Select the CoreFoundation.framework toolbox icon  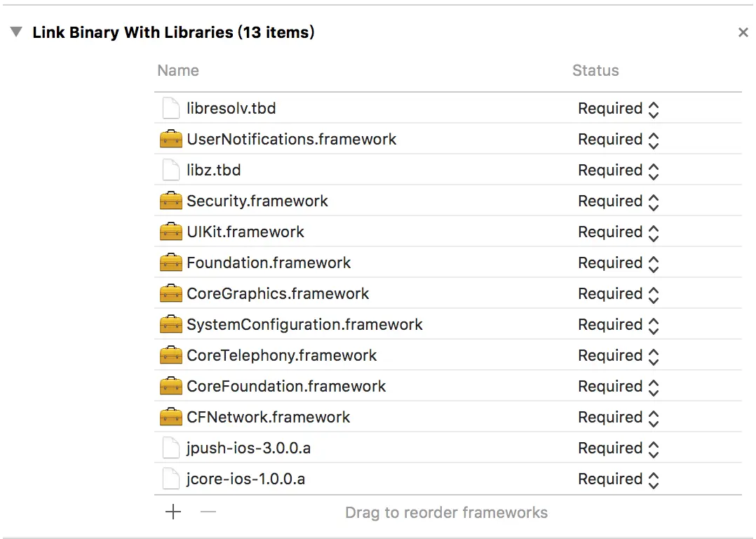(170, 386)
